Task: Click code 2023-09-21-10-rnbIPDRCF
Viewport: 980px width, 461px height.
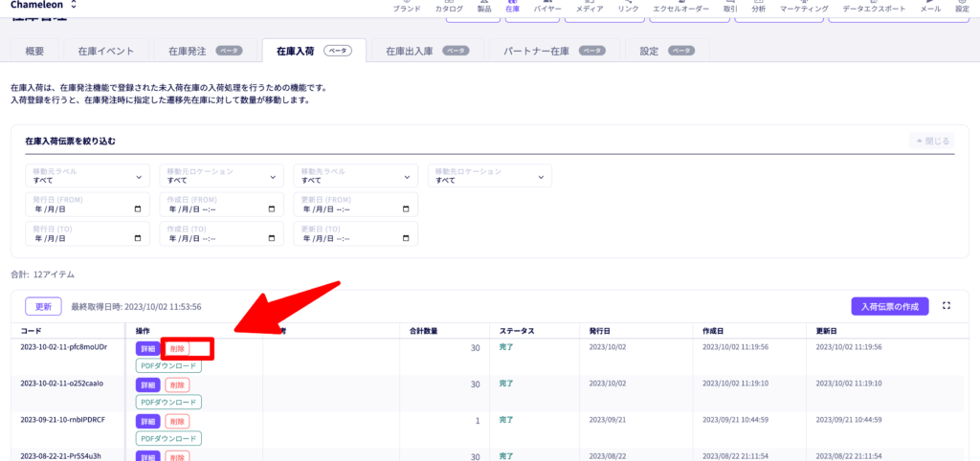Action: point(62,419)
